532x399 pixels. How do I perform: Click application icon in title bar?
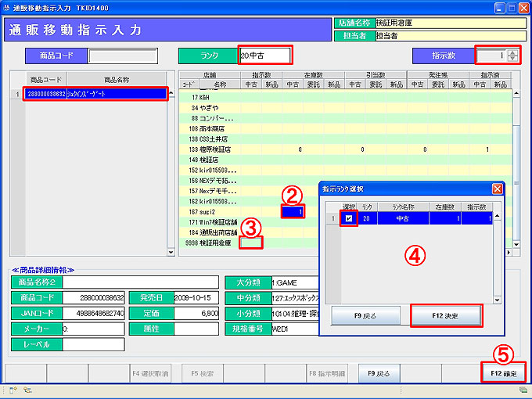point(7,8)
